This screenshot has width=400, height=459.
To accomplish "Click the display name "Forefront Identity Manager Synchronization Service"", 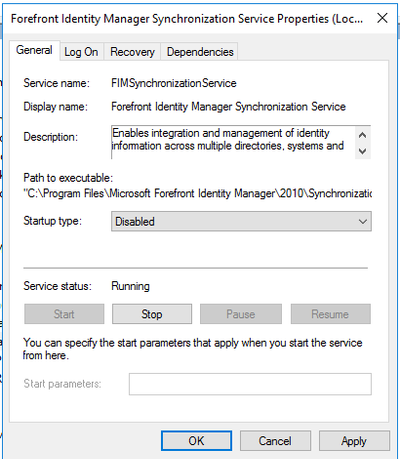I will 228,107.
